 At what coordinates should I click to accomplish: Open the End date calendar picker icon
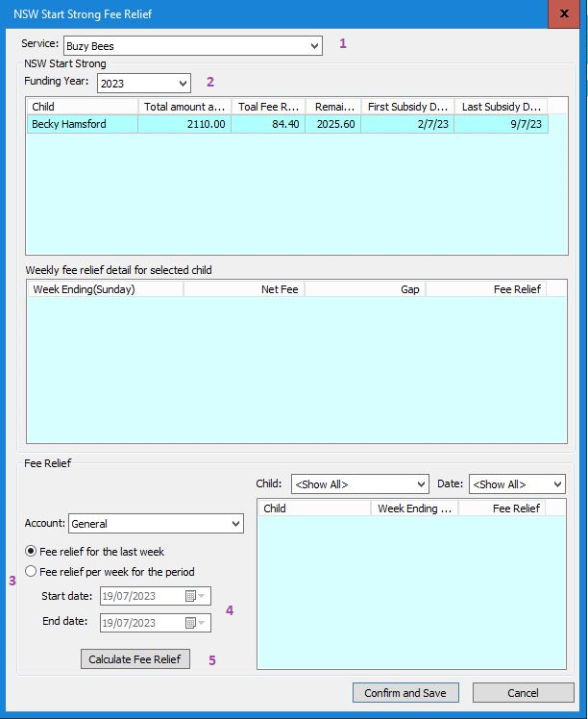click(x=191, y=622)
